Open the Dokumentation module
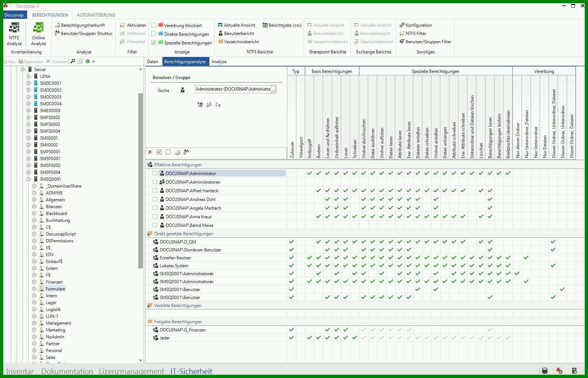The width and height of the screenshot is (588, 378). point(67,371)
